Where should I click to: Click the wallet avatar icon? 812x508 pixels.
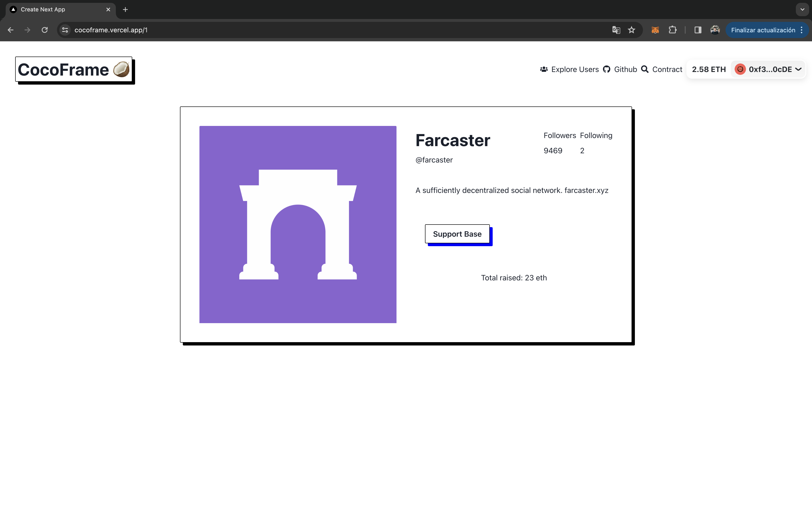[x=740, y=69]
